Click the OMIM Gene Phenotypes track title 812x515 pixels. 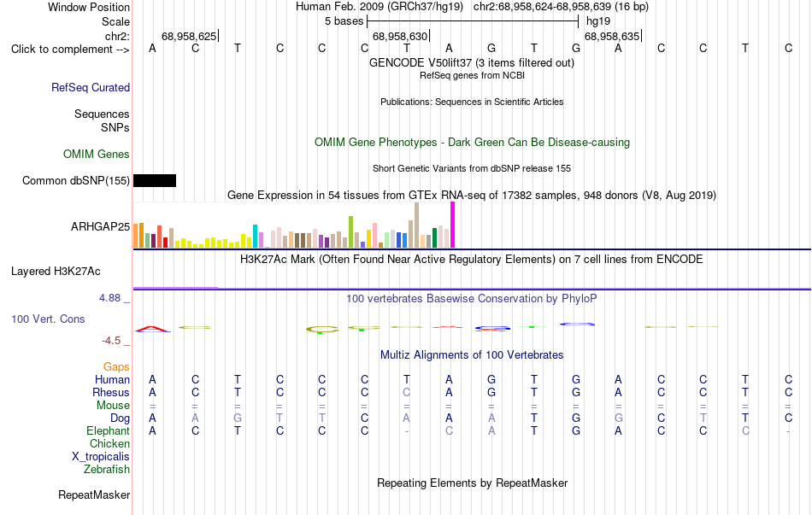coord(472,143)
